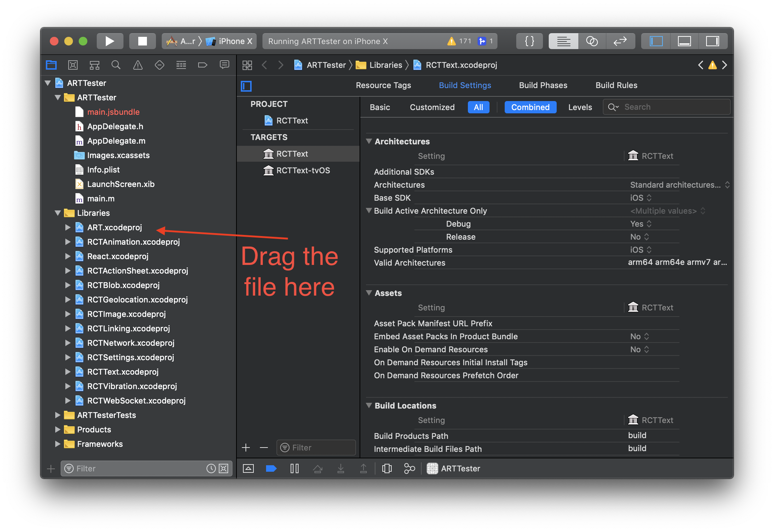774x532 pixels.
Task: Collapse the Architectures settings section
Action: point(369,141)
